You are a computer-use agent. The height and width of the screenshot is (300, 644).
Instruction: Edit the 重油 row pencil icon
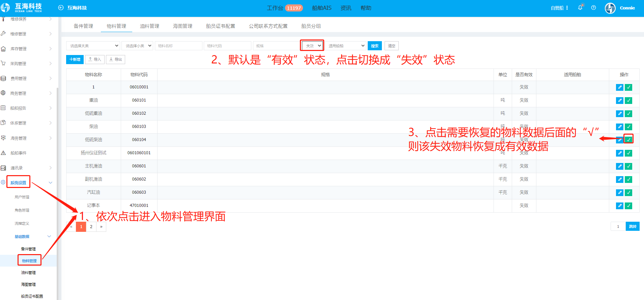pos(620,101)
